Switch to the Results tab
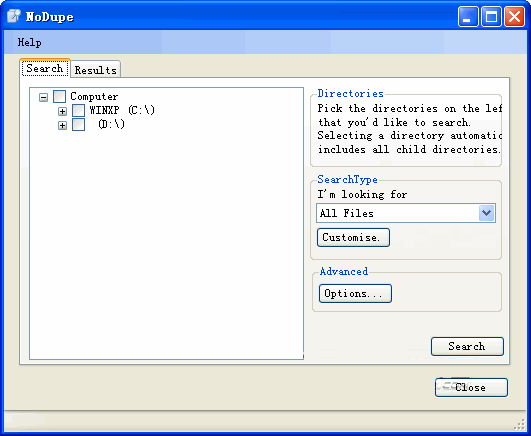The height and width of the screenshot is (436, 531). pyautogui.click(x=95, y=70)
